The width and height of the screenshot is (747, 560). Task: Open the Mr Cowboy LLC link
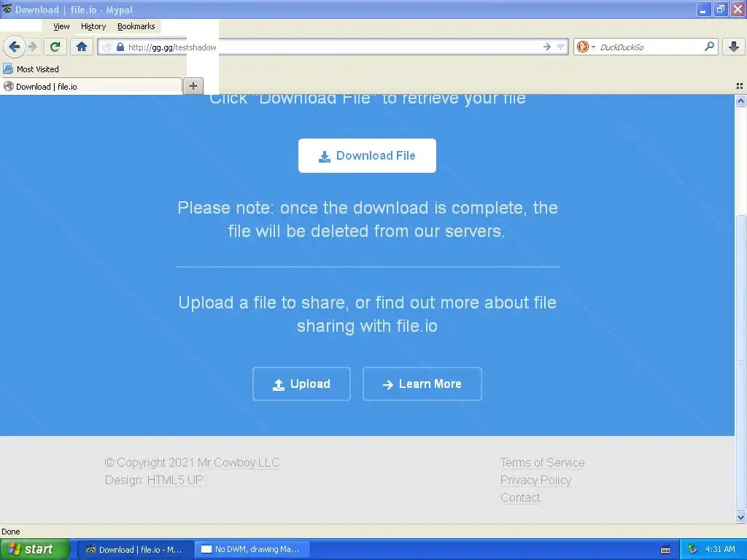click(239, 463)
